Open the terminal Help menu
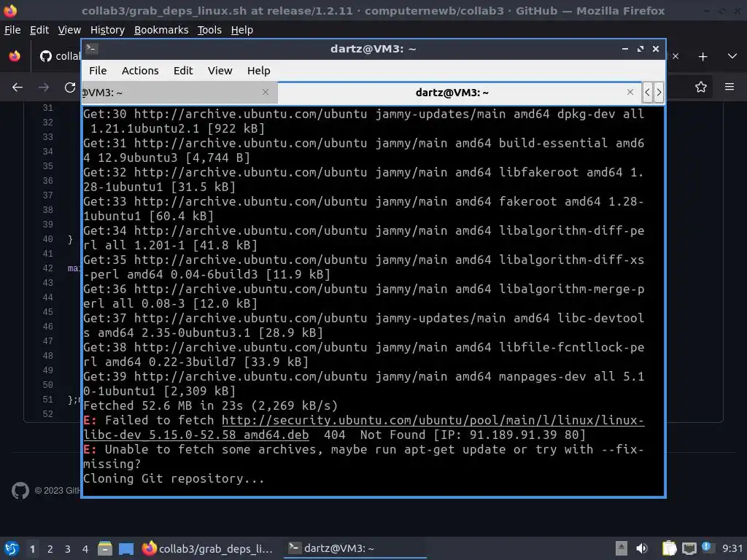The width and height of the screenshot is (747, 560). coord(259,71)
